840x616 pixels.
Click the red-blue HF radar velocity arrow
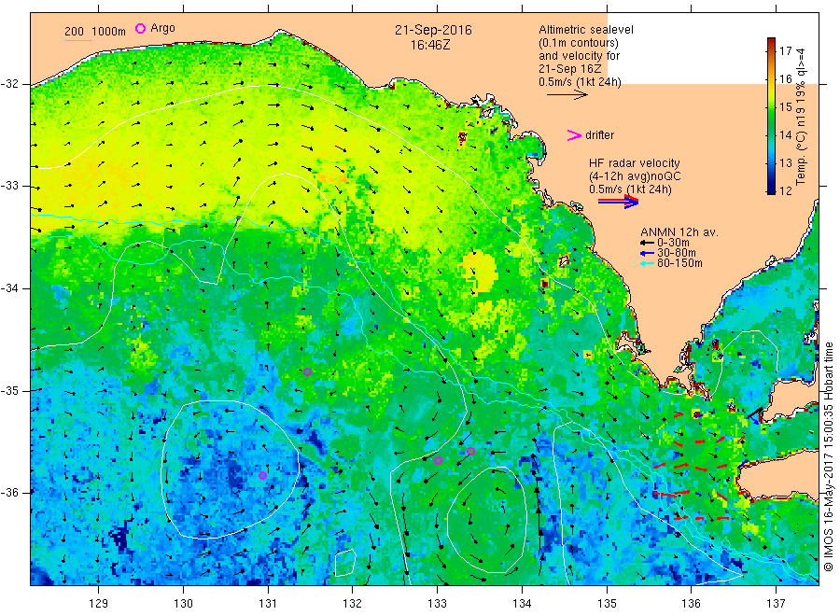point(618,202)
